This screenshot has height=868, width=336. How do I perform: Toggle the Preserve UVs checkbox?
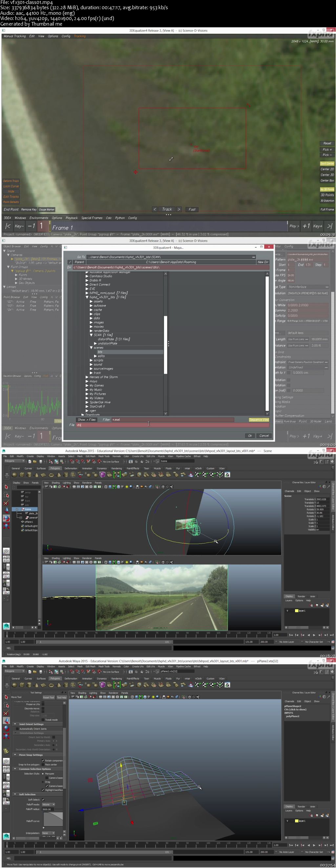(43, 704)
